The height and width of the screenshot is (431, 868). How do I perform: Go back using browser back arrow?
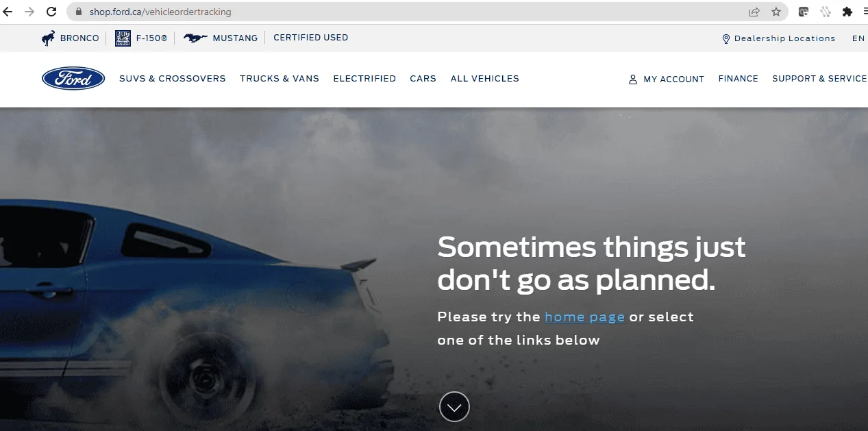(x=8, y=12)
